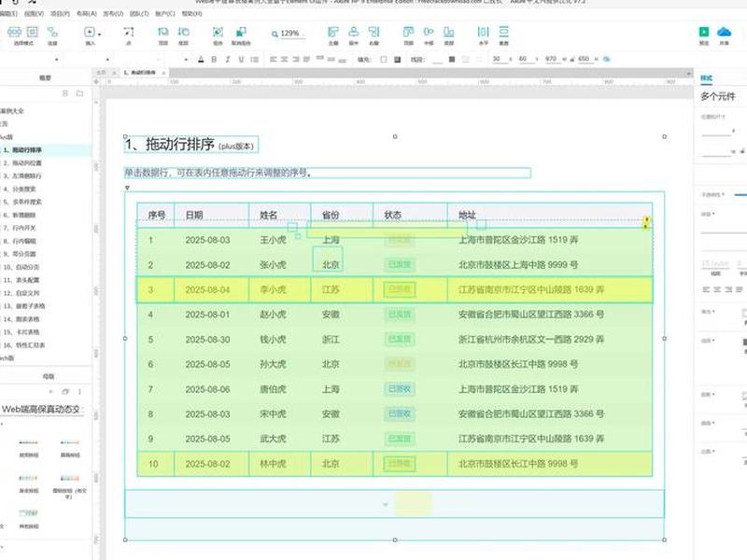
Task: Click the green Preview play button
Action: tap(704, 32)
